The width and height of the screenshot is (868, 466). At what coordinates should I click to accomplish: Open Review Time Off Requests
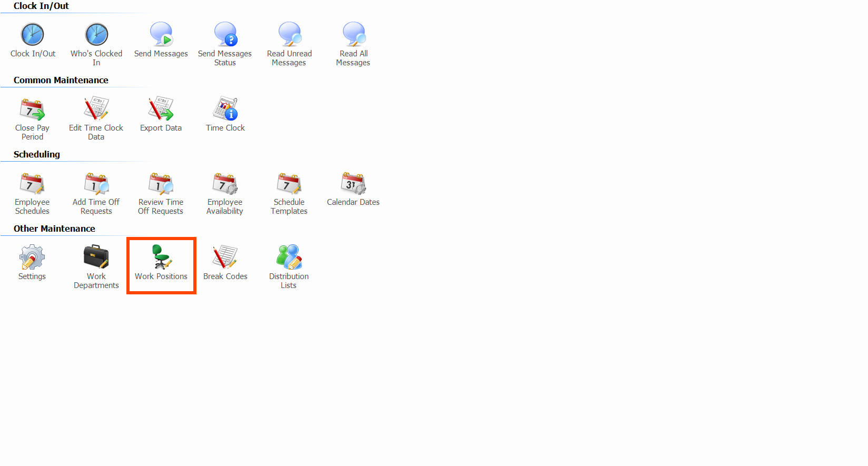161,184
